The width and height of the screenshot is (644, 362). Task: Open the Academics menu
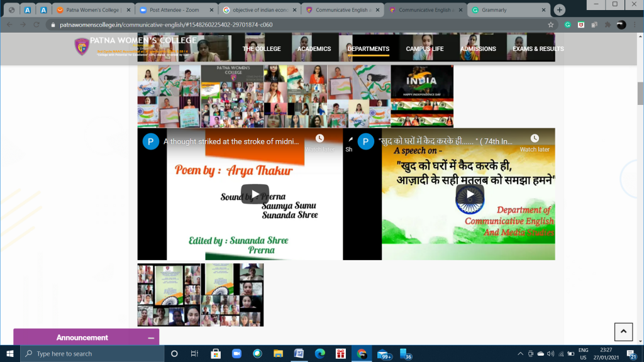314,49
